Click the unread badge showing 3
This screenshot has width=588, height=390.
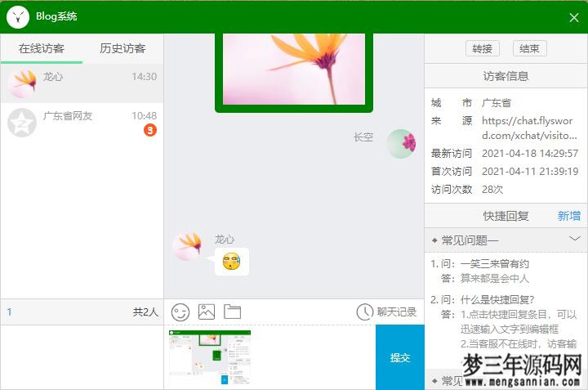[150, 130]
